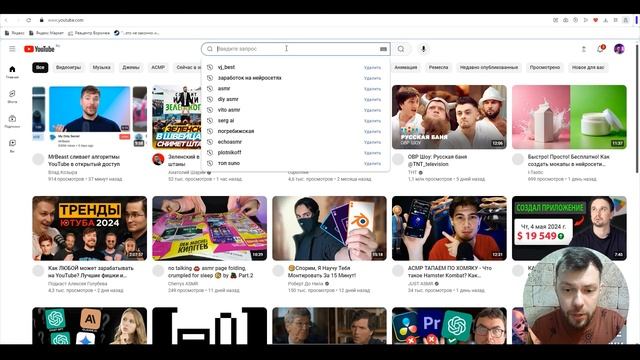Image resolution: width=640 pixels, height=360 pixels.
Task: Open the YouTube hamburger guide menu
Action: [12, 49]
